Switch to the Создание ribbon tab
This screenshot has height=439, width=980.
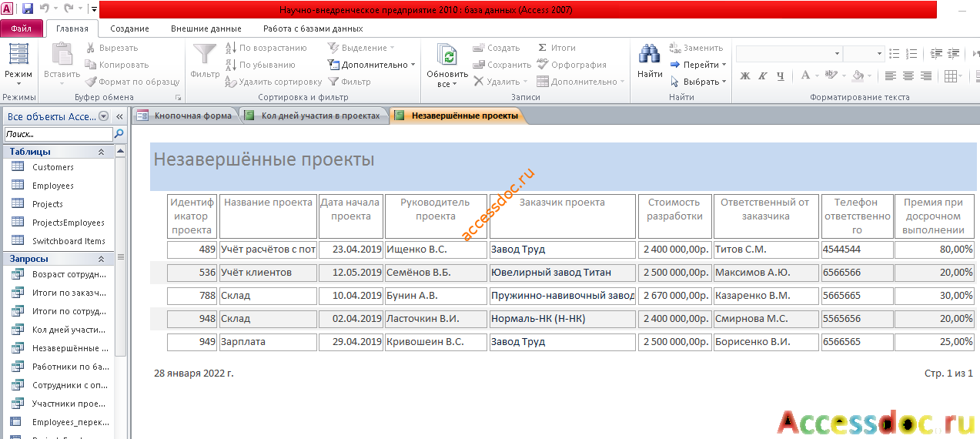coord(129,28)
